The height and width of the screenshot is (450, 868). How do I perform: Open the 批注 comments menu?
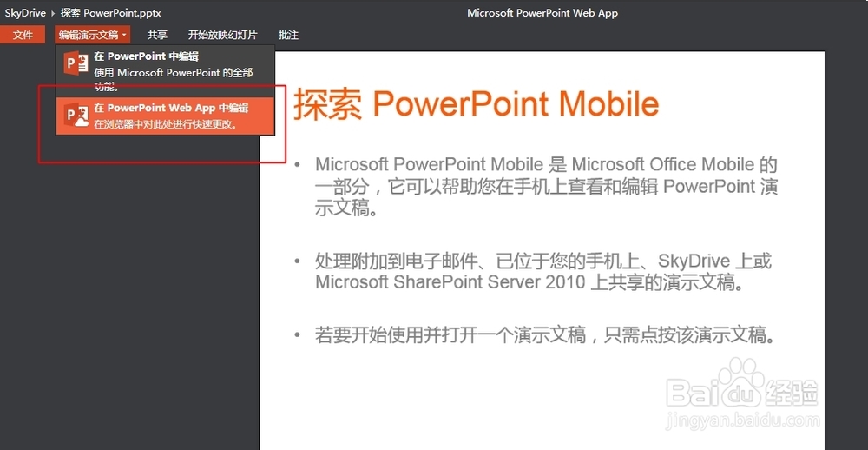[x=288, y=35]
